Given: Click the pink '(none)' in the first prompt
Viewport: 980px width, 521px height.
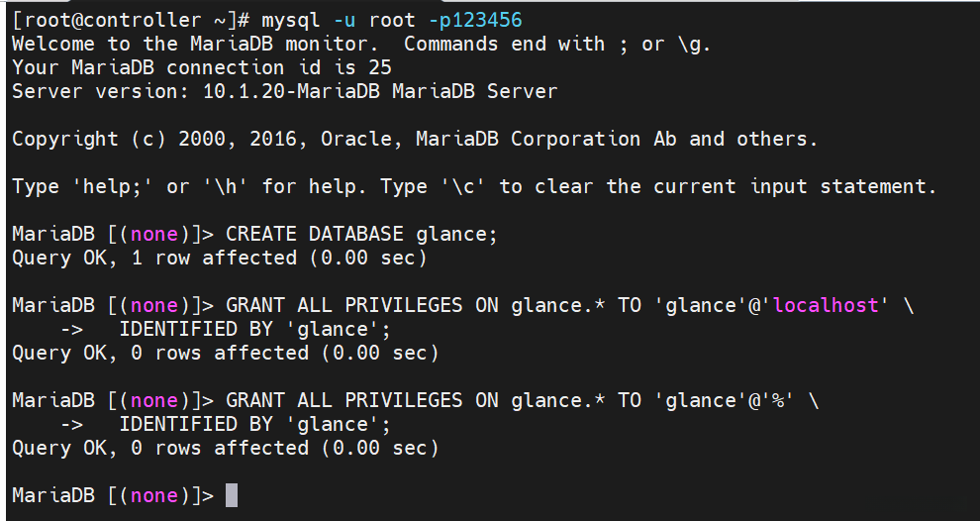Looking at the screenshot, I should tap(153, 235).
